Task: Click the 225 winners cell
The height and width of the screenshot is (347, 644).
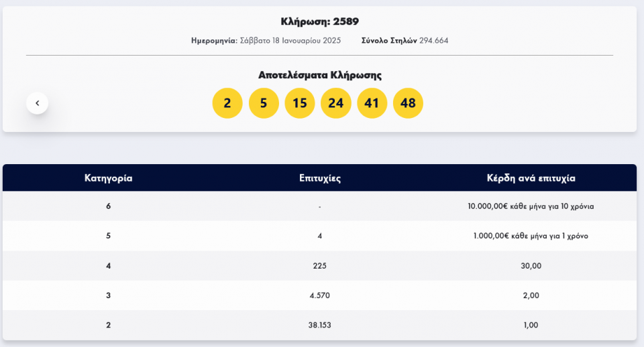Action: point(320,266)
